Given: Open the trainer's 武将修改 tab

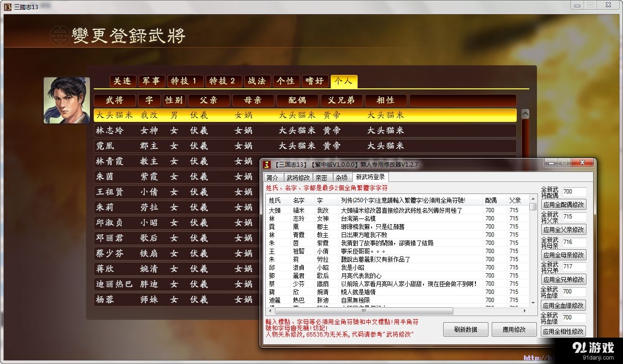Looking at the screenshot, I should [x=298, y=178].
